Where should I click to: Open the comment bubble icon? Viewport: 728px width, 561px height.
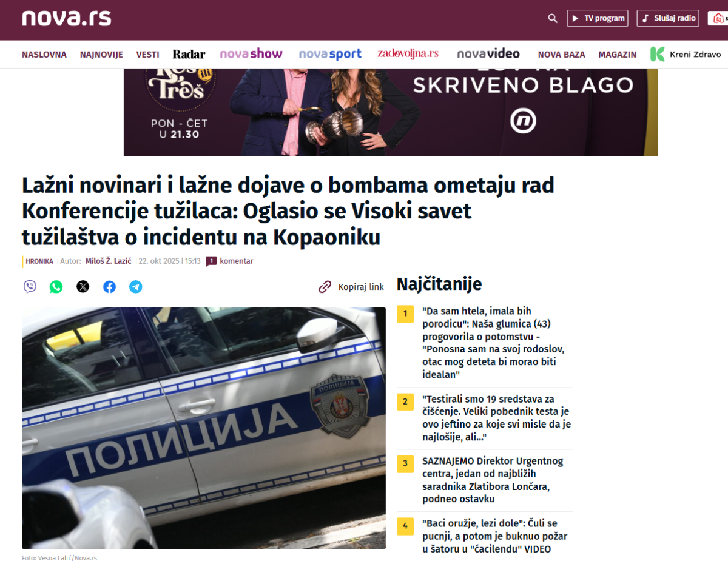click(211, 261)
